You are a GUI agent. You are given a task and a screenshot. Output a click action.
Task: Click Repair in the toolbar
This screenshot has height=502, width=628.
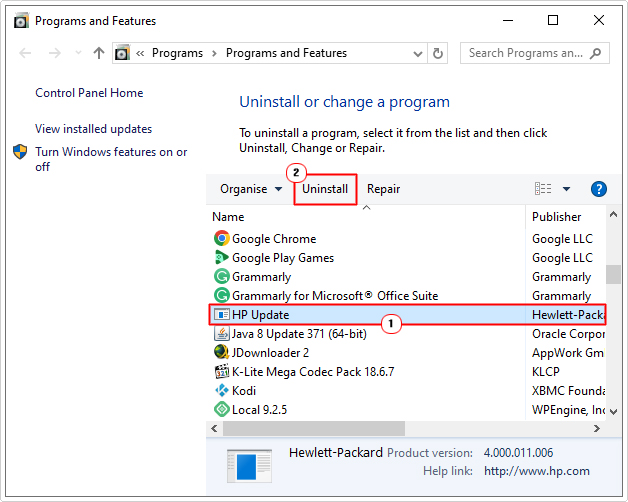383,189
